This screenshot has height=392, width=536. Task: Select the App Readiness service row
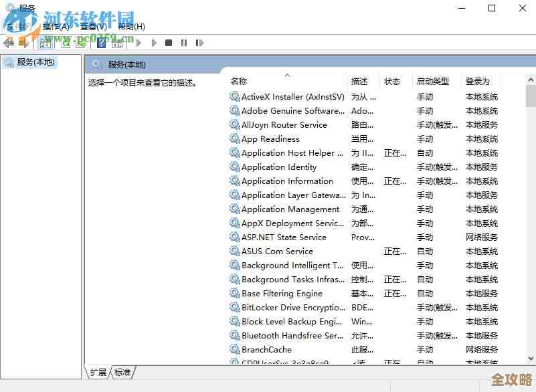[x=270, y=138]
